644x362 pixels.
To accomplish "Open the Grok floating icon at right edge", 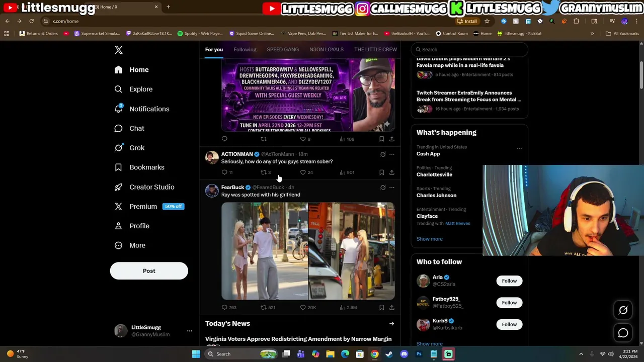I will point(623,310).
